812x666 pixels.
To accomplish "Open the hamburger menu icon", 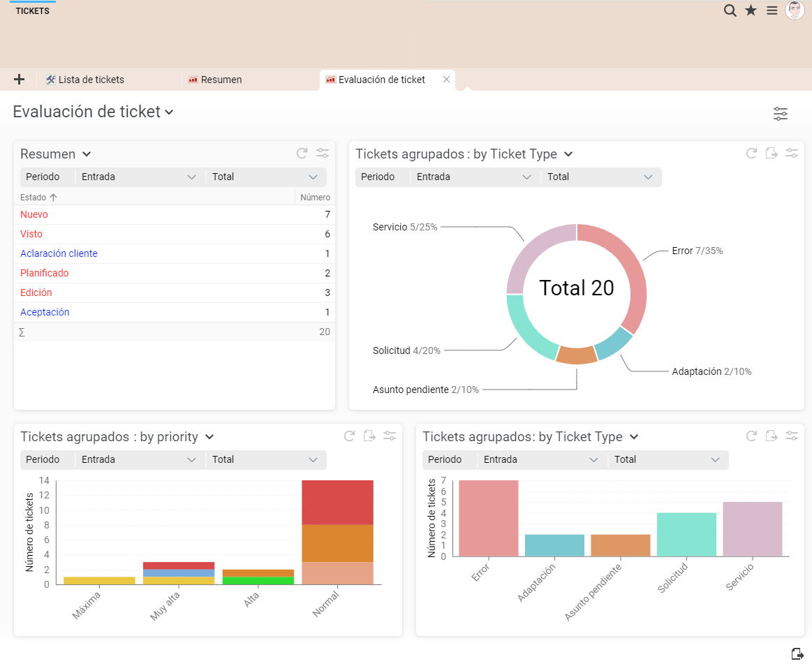I will point(772,10).
